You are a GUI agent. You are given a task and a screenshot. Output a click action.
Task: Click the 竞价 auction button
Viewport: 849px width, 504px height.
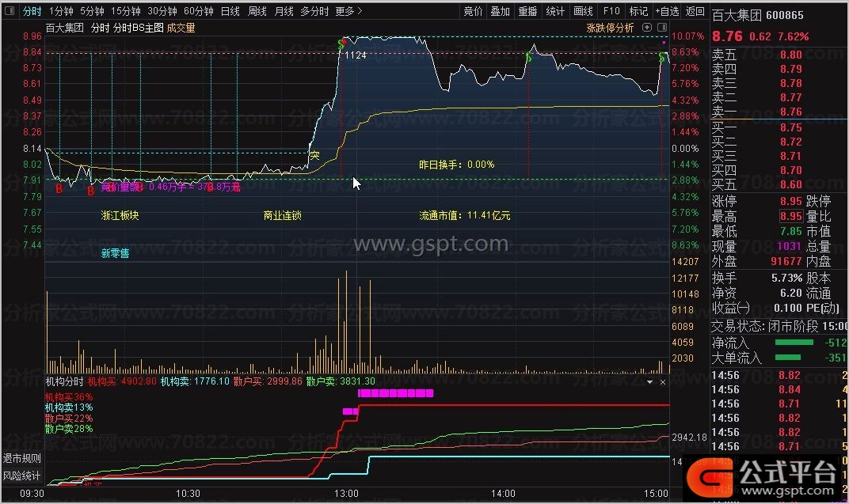[x=474, y=11]
